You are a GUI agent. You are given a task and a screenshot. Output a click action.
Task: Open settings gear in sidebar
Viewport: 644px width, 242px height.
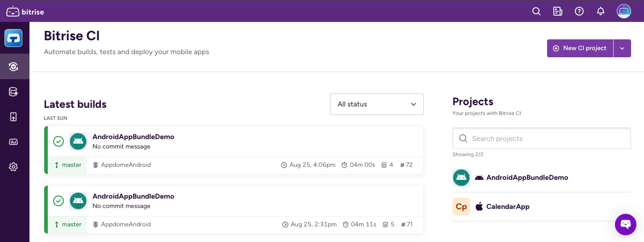(13, 167)
